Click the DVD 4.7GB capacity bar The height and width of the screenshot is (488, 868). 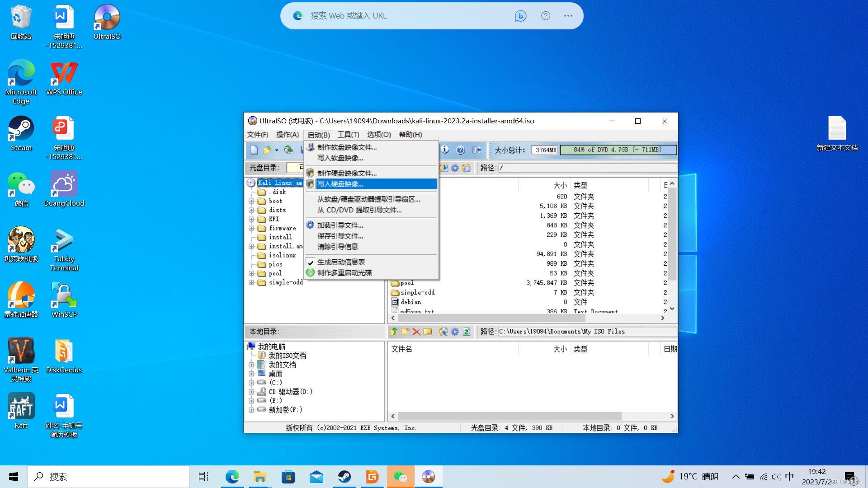click(x=618, y=150)
